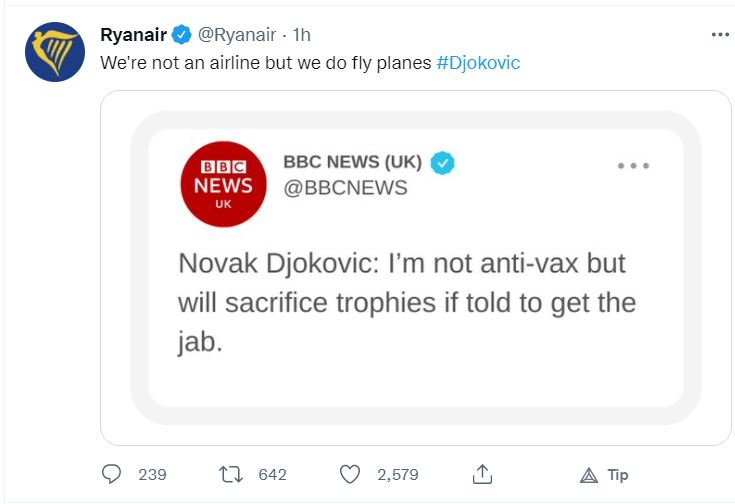Click the share upload icon
Viewport: 735px width, 504px height.
482,474
